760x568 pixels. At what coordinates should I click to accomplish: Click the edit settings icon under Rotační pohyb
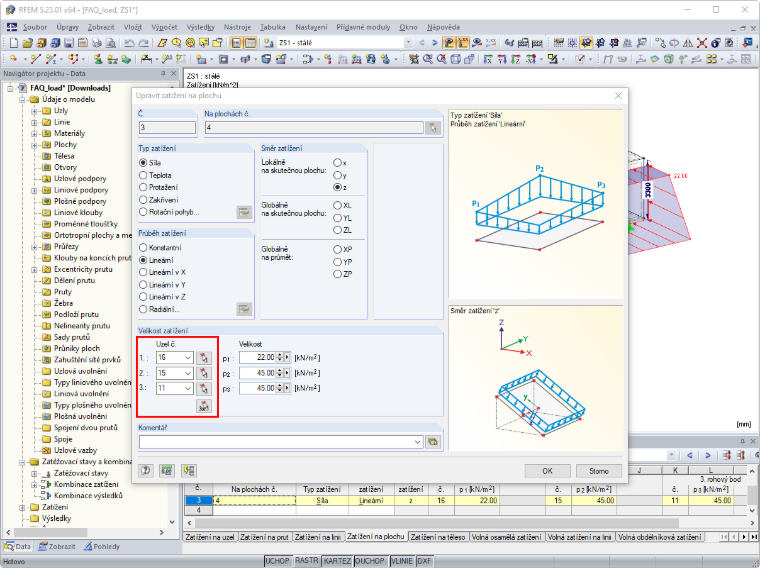coord(244,212)
